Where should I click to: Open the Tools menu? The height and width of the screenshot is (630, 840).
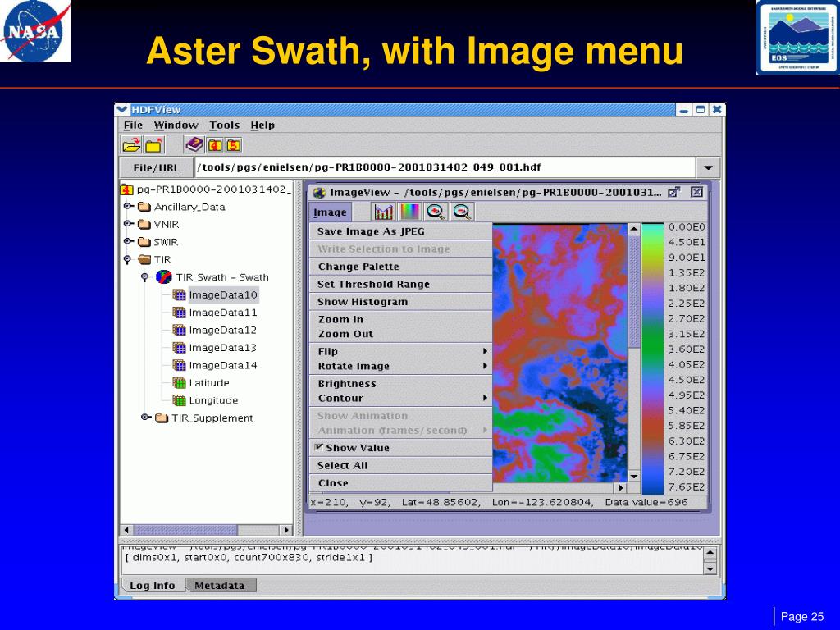[x=224, y=126]
